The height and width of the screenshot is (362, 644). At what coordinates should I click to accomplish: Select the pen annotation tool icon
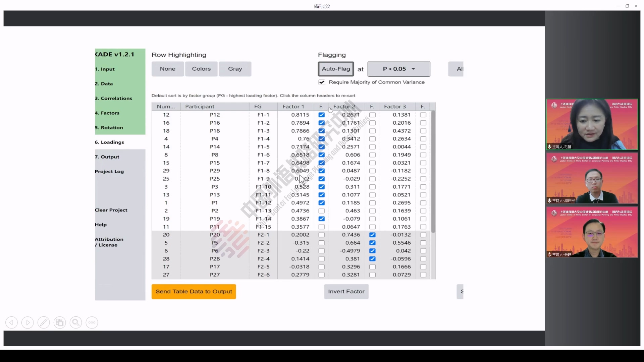click(44, 322)
